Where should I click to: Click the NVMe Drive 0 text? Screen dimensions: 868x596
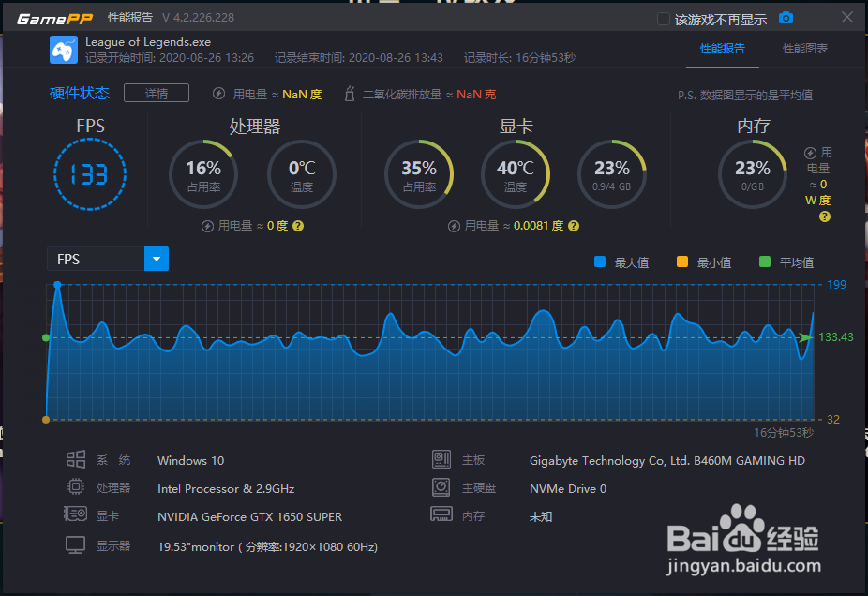coord(568,488)
